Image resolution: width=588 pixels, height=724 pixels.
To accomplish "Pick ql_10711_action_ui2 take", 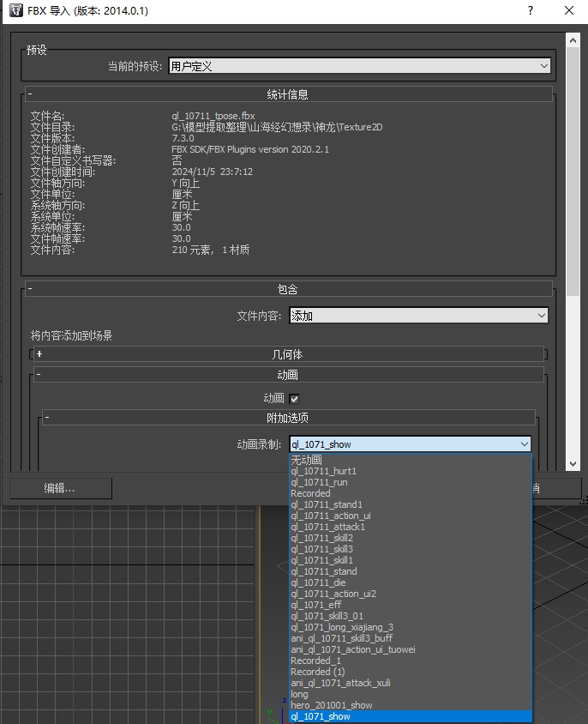I will tap(411, 594).
